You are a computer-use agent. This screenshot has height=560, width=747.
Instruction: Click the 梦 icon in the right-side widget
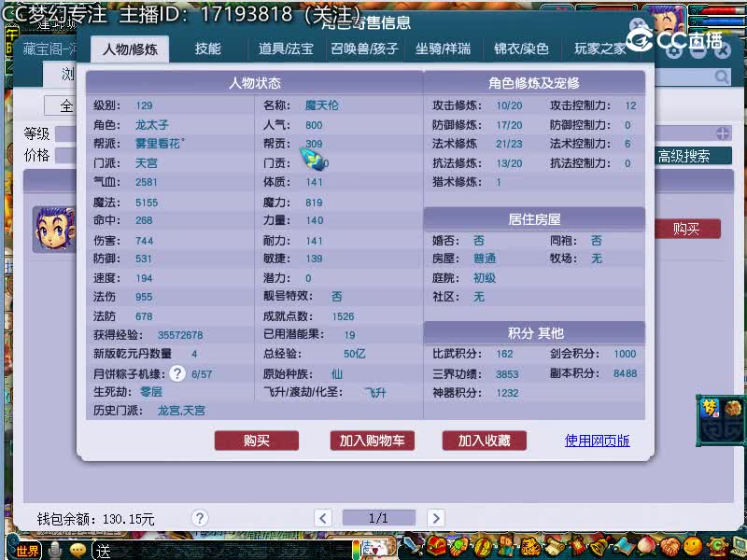click(x=709, y=409)
